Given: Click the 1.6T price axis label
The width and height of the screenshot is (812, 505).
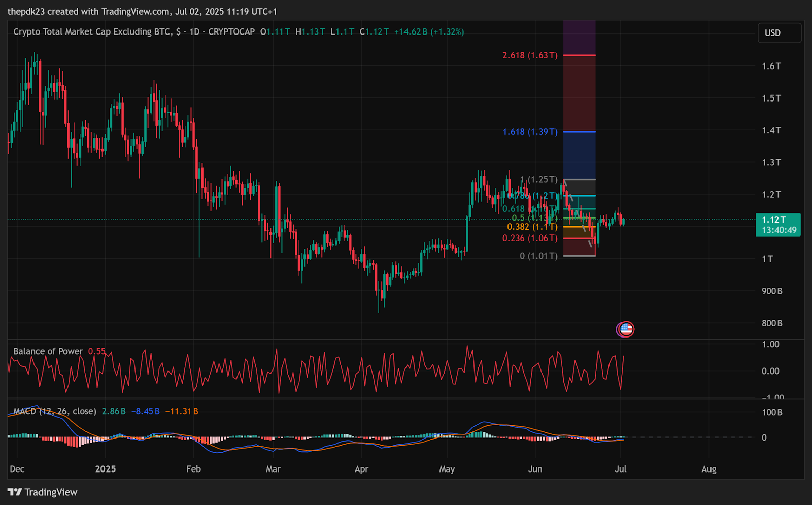Looking at the screenshot, I should 771,66.
